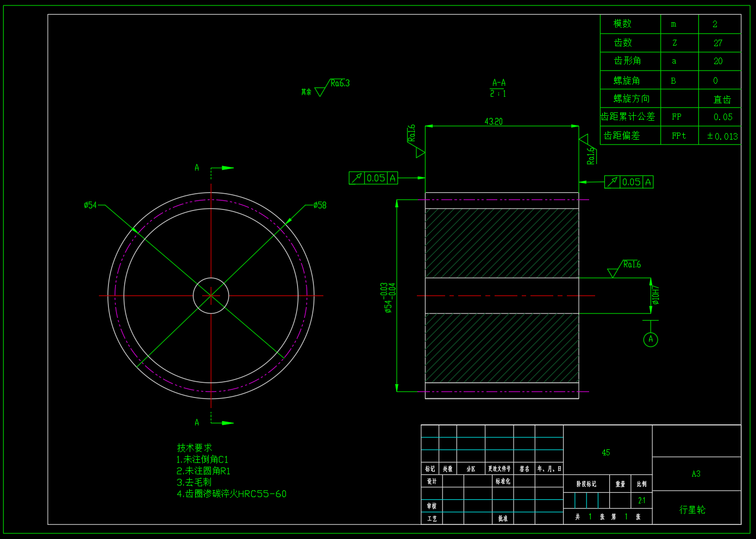756x539 pixels.
Task: Select the "齿形角" label in the table
Action: tap(627, 61)
